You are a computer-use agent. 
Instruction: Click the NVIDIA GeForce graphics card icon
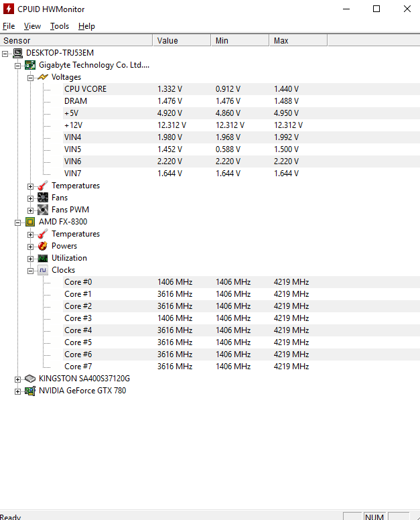(x=30, y=391)
